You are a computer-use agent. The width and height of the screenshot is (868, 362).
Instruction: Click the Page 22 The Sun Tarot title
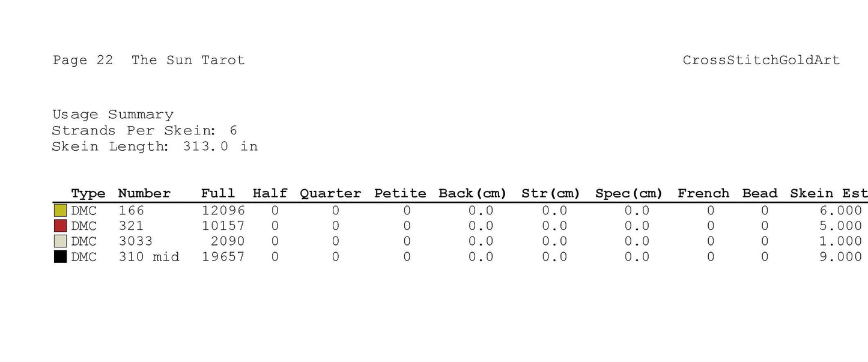(x=148, y=60)
